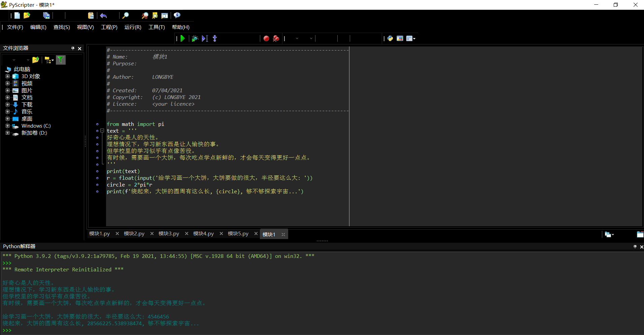Click in code line 'from math import pi'
The image size is (644, 335).
[135, 124]
